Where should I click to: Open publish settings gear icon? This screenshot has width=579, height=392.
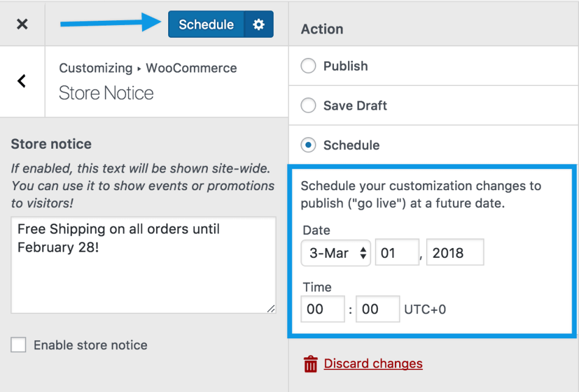click(259, 24)
